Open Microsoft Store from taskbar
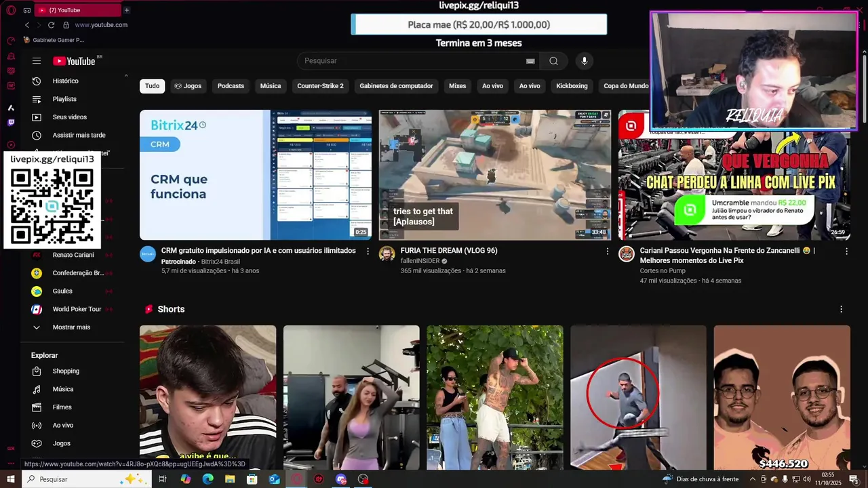Screen dimensions: 868x488 (252, 479)
